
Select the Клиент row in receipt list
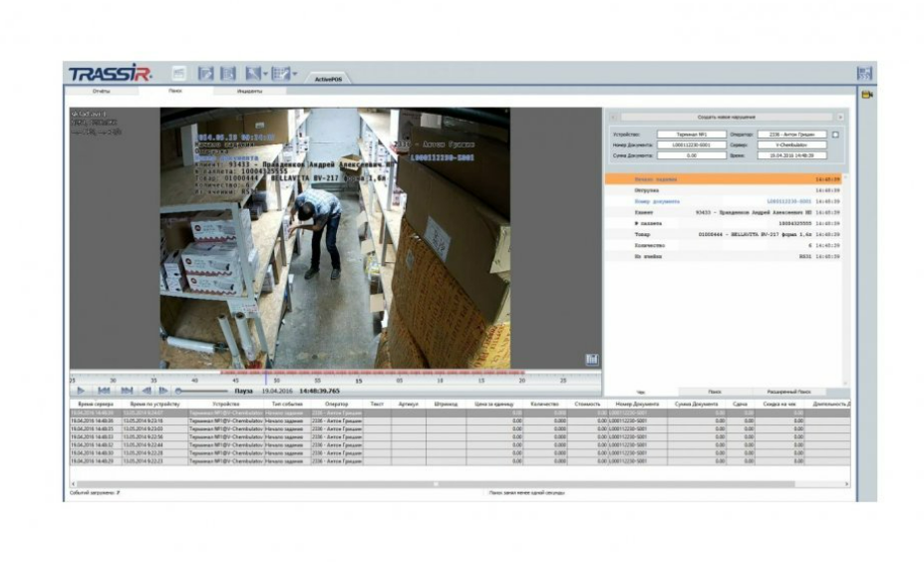click(x=724, y=212)
